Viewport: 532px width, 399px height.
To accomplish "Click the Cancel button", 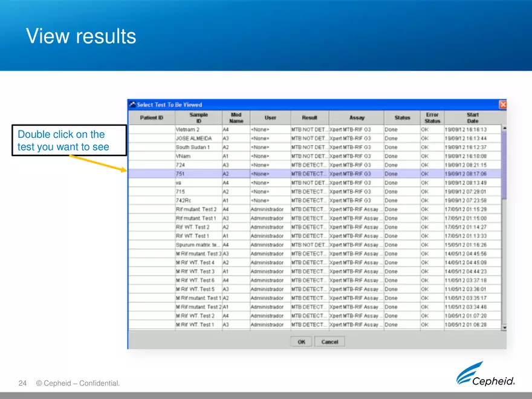I will 329,341.
